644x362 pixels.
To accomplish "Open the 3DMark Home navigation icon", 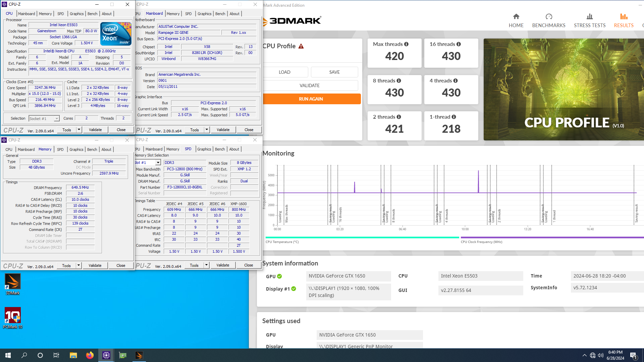I will tap(516, 16).
